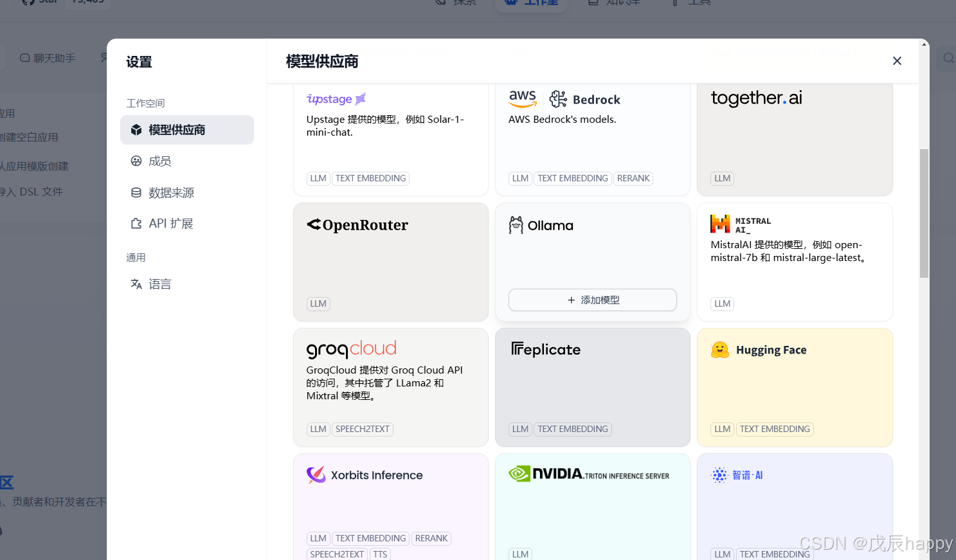956x560 pixels.
Task: Click 从应用模版创建 in background page
Action: (x=35, y=166)
